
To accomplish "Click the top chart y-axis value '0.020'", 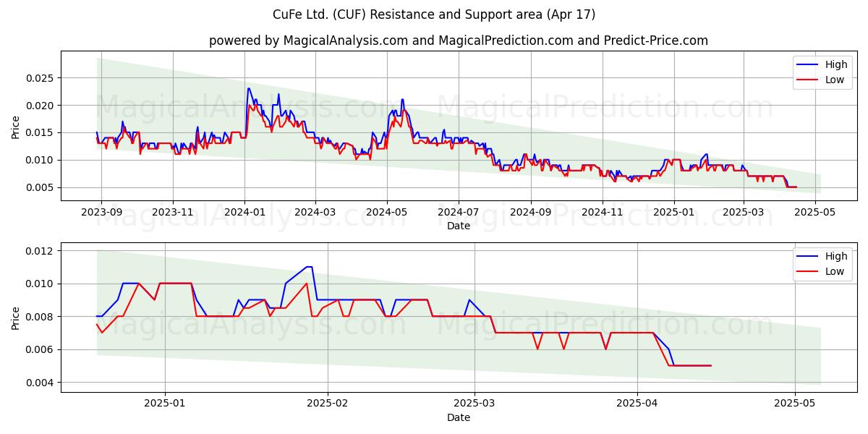I will click(x=41, y=106).
